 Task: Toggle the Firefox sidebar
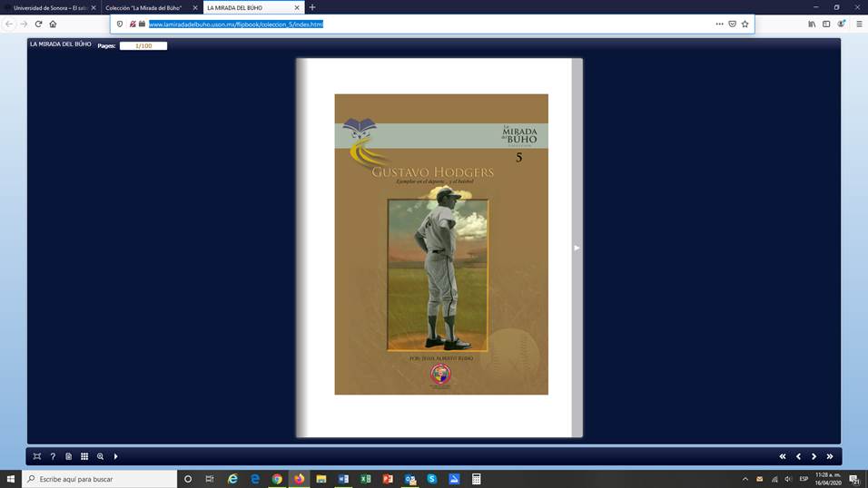[826, 24]
